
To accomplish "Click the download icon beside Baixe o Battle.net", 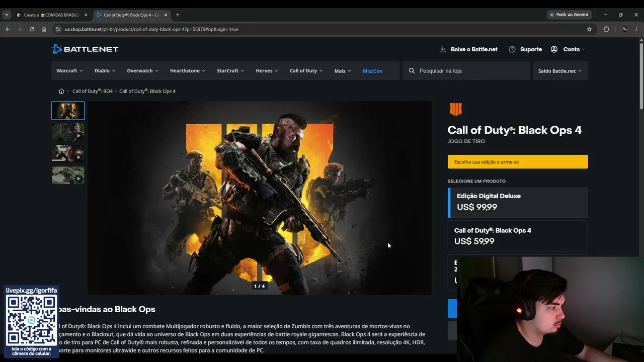I will 443,49.
